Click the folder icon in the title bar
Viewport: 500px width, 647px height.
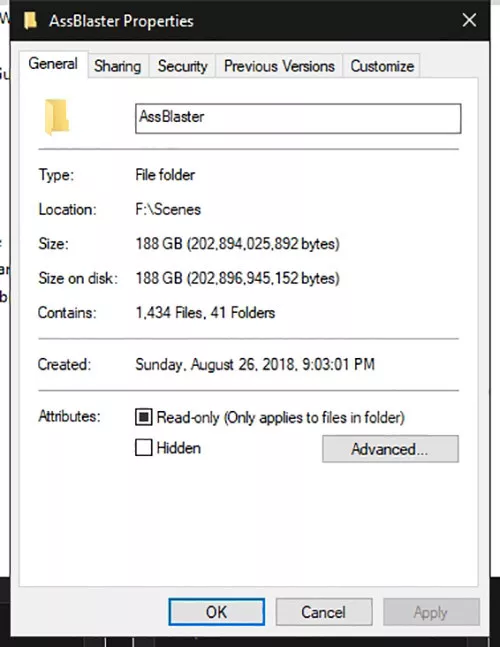coord(30,21)
